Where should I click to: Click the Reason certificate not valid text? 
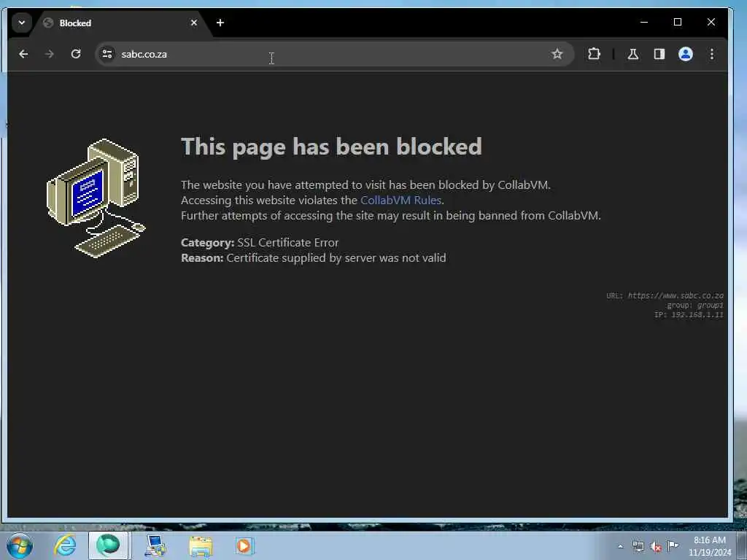click(x=314, y=257)
